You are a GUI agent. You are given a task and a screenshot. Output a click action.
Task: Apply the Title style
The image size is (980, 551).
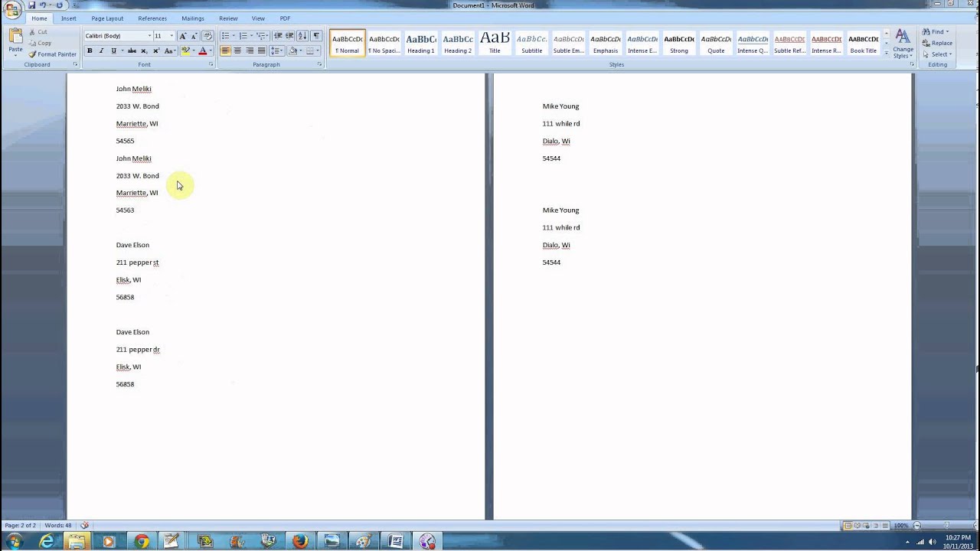click(495, 44)
